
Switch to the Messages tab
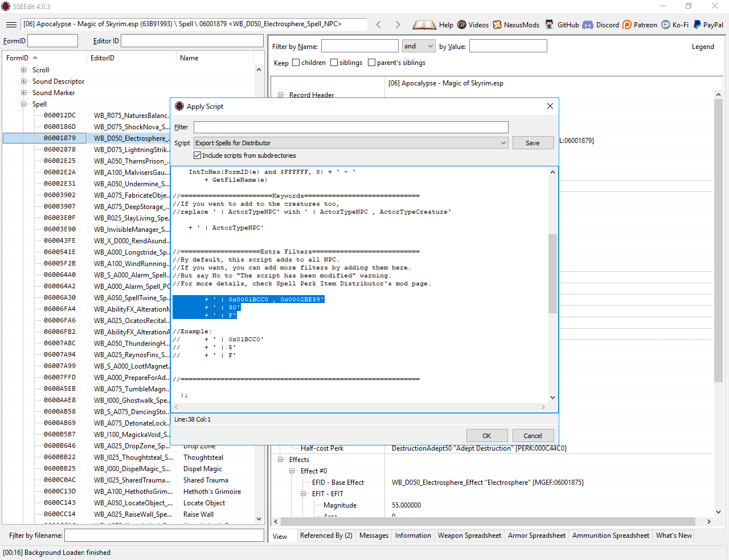374,536
